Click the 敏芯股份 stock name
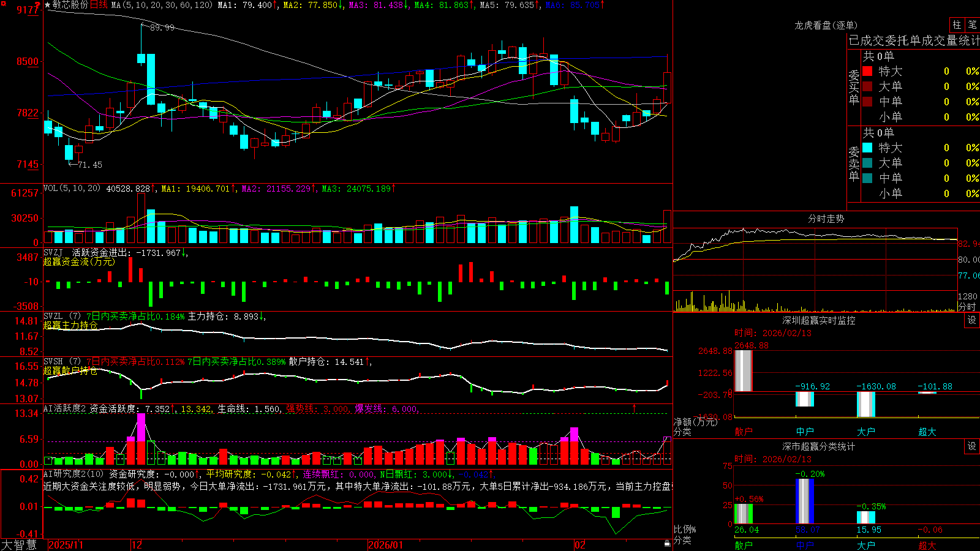 coord(70,5)
